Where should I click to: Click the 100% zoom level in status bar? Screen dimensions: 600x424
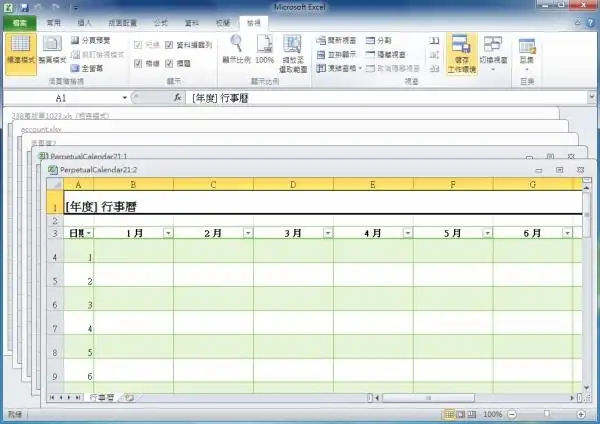492,414
